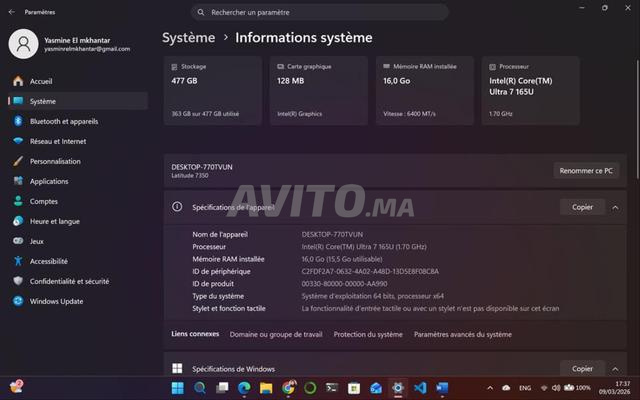Image resolution: width=640 pixels, height=400 pixels.
Task: Go to Réseau et Internet settings
Action: [57, 141]
